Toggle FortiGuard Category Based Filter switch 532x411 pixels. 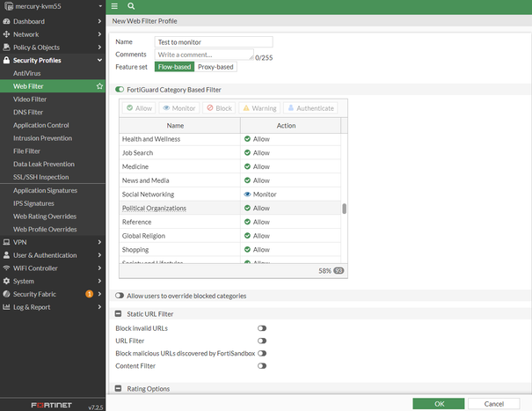[x=120, y=89]
